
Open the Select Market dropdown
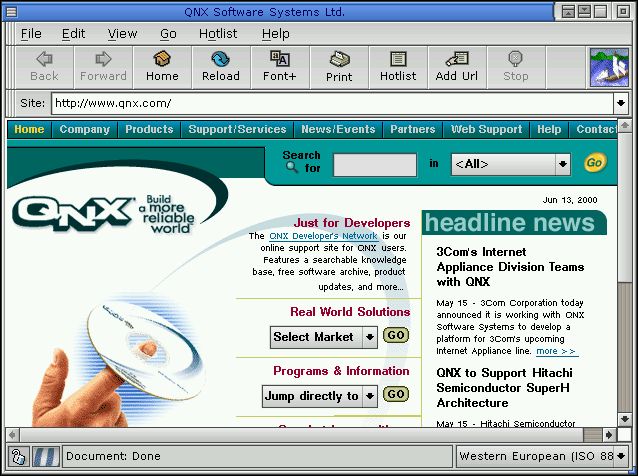[x=323, y=337]
